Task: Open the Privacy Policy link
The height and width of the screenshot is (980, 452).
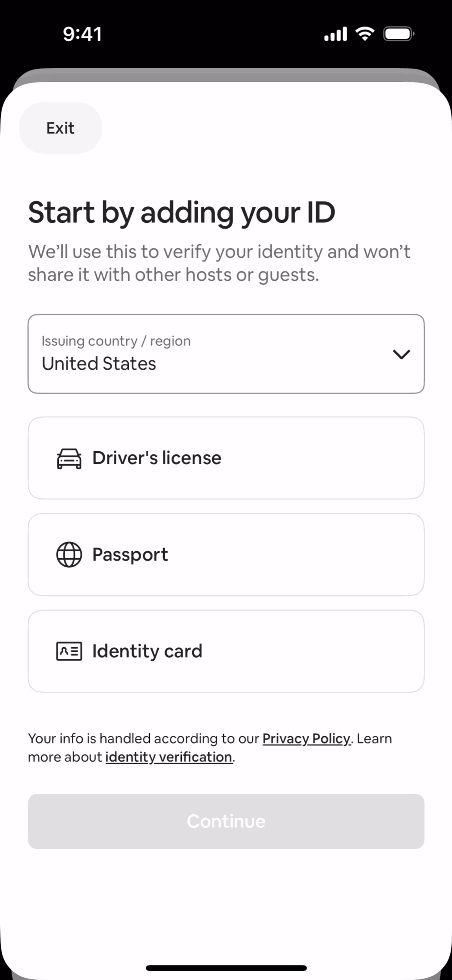Action: tap(306, 738)
